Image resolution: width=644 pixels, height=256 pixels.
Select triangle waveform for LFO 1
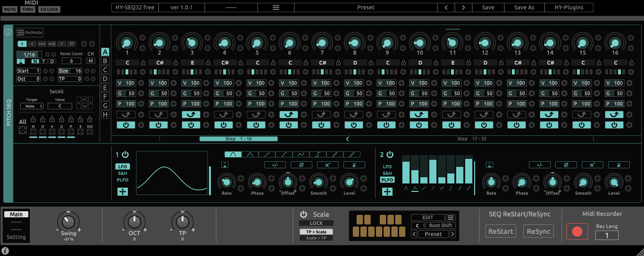(250, 154)
